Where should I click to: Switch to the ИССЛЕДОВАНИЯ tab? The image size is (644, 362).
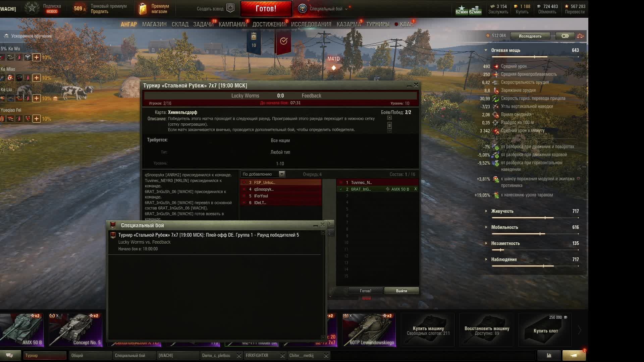[x=311, y=24]
